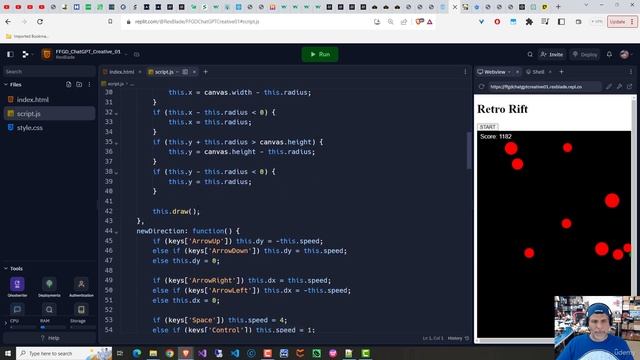Toggle the Replit sidebar panel icon
The width and height of the screenshot is (640, 360).
point(10,54)
